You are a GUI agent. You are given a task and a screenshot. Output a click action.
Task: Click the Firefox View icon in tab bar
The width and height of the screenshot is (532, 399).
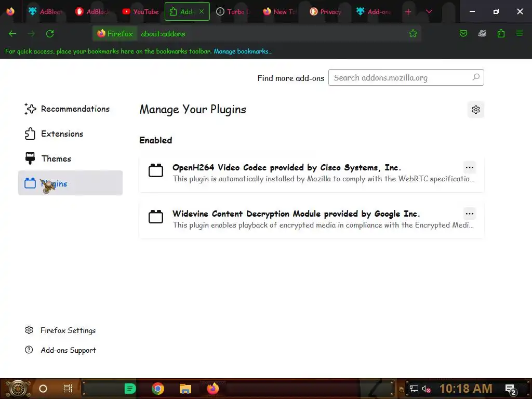10,11
